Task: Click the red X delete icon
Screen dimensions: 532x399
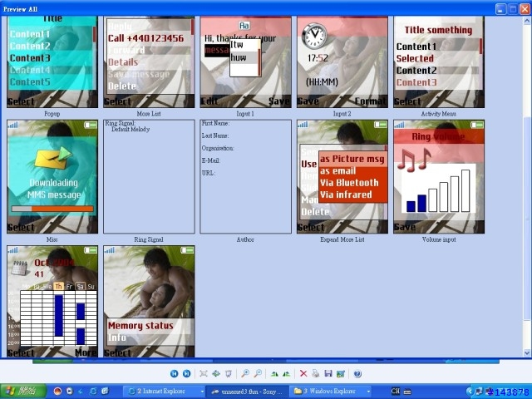Action: (303, 373)
